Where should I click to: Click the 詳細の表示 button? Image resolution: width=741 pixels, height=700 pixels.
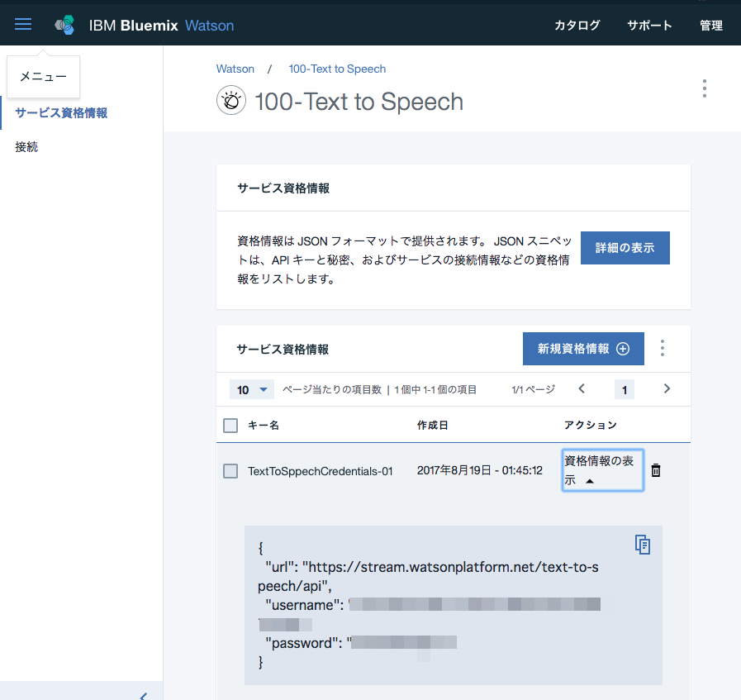point(625,248)
